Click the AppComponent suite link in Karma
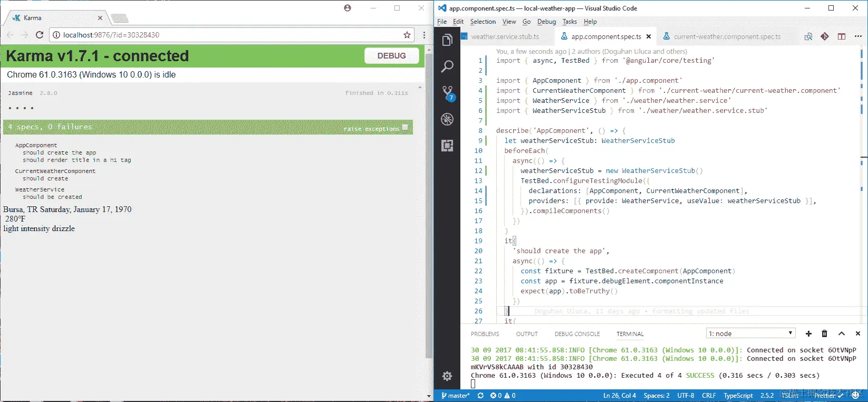Image resolution: width=868 pixels, height=402 pixels. pyautogui.click(x=36, y=145)
